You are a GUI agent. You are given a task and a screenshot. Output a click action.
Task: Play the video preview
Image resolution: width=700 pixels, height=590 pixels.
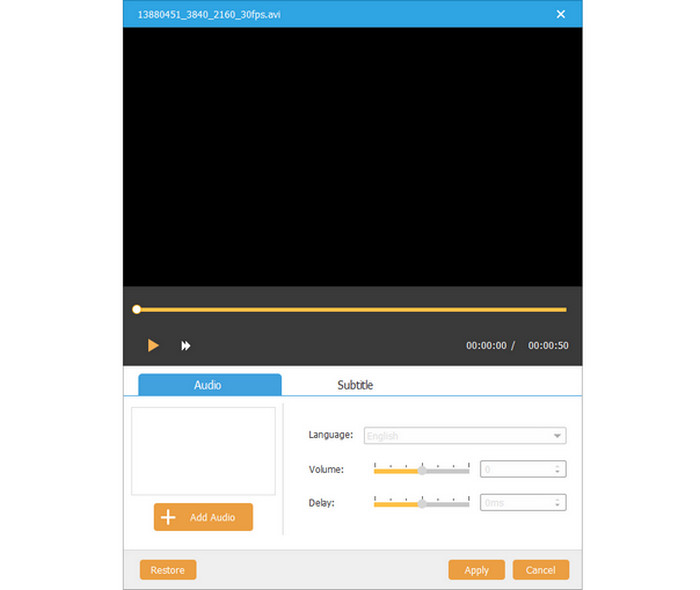click(153, 345)
